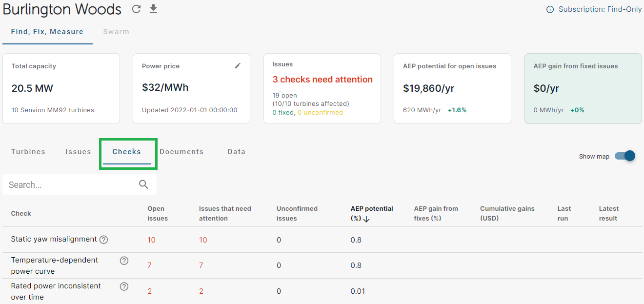Screen dimensions: 644x304
Task: Toggle the Show map switch
Action: [624, 156]
